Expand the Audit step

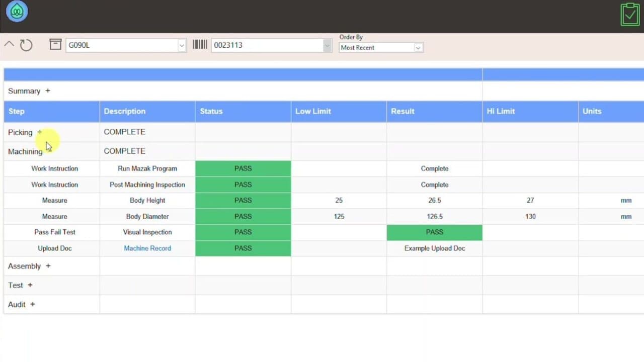(33, 304)
